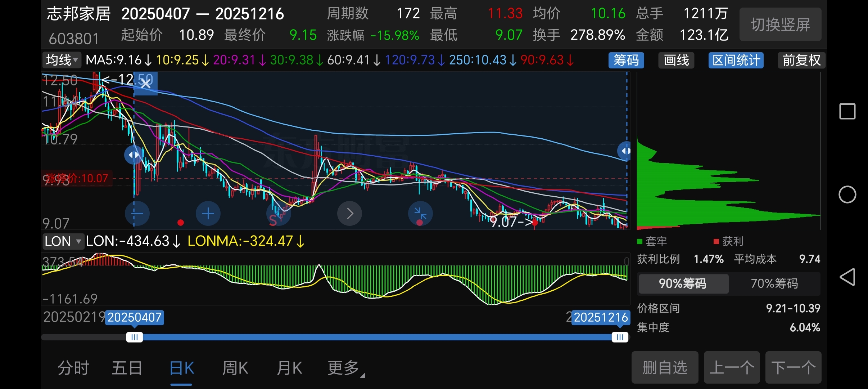Close the 12.50 price marker tooltip

click(146, 84)
